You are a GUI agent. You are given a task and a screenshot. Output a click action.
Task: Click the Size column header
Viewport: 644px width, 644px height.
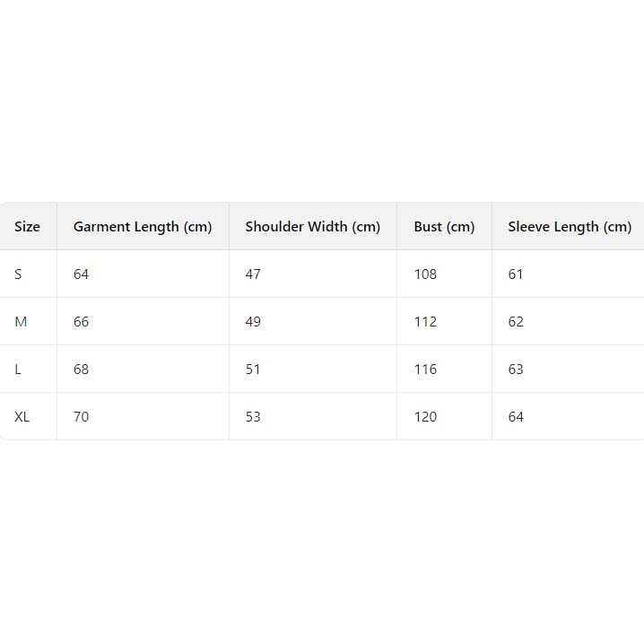coord(27,227)
